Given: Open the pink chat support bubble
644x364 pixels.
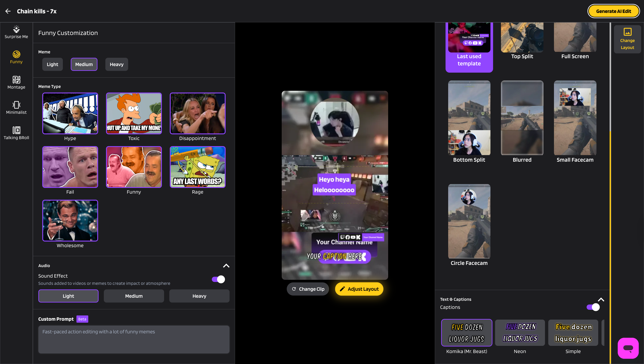Looking at the screenshot, I should 628,348.
